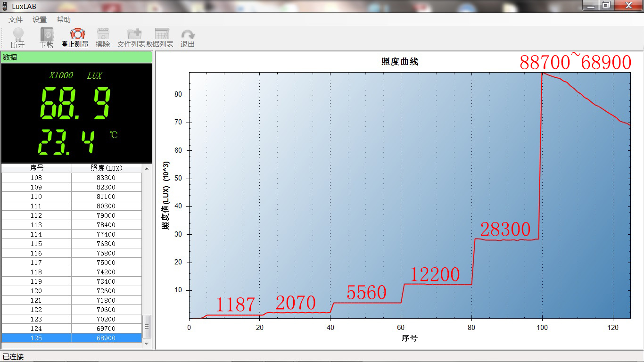Select the row with value 75800
The height and width of the screenshot is (362, 644).
[72, 253]
